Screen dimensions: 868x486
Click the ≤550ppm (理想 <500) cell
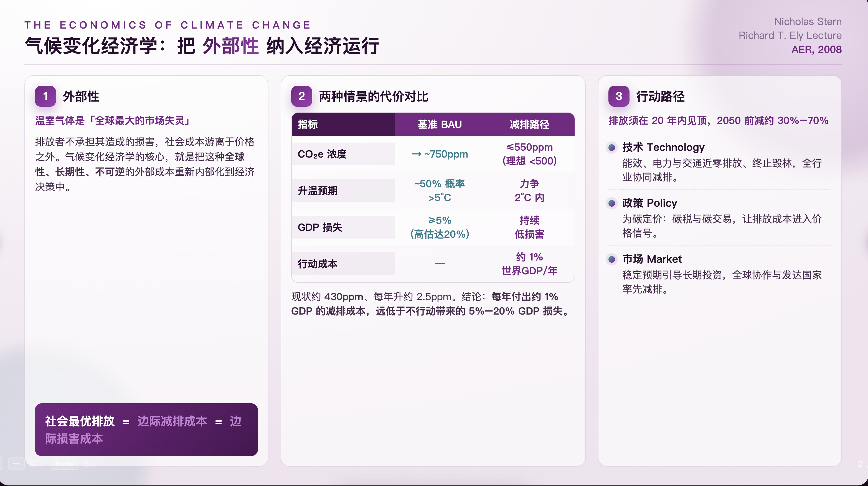(x=529, y=154)
